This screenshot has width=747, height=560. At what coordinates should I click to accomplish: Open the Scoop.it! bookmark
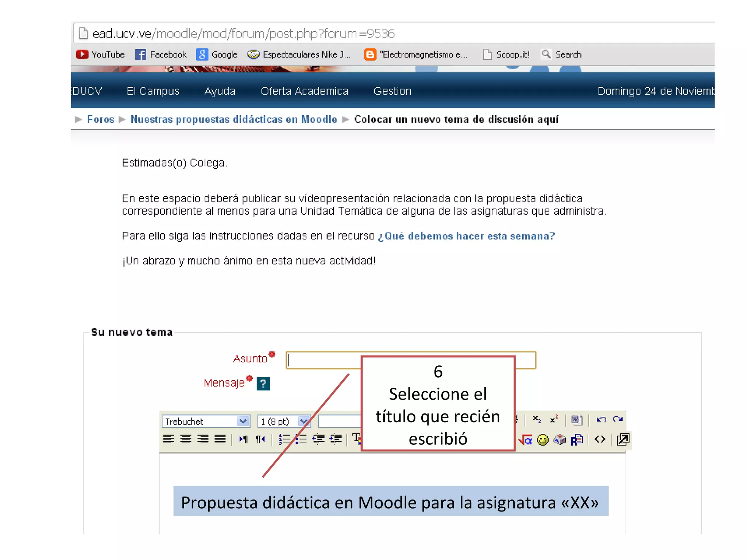tap(506, 54)
